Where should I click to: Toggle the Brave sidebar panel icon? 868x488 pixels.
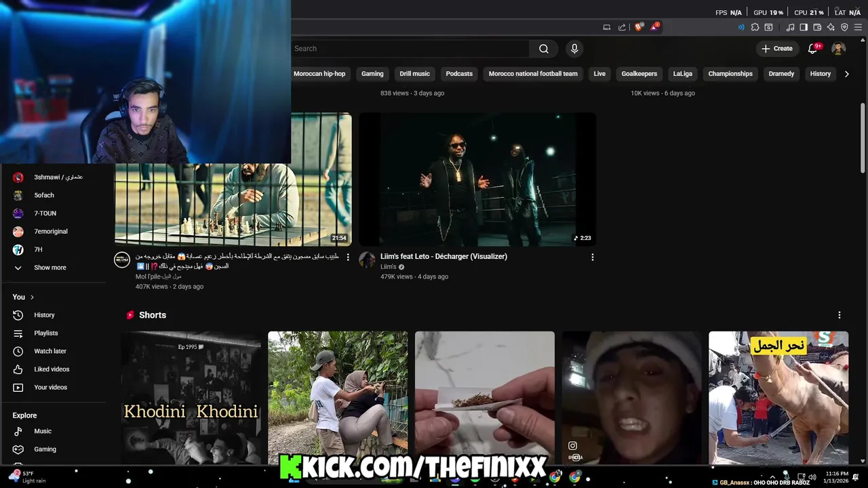click(804, 27)
